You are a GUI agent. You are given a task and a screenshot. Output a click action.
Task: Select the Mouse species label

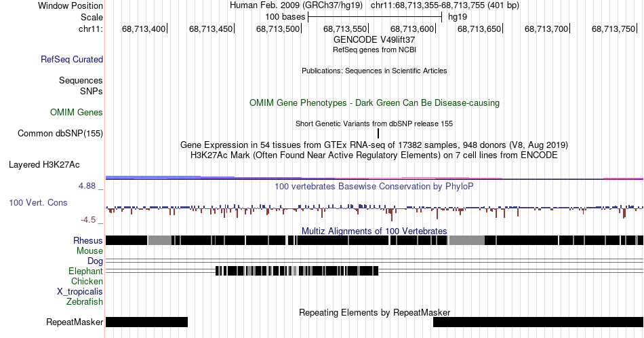click(89, 251)
